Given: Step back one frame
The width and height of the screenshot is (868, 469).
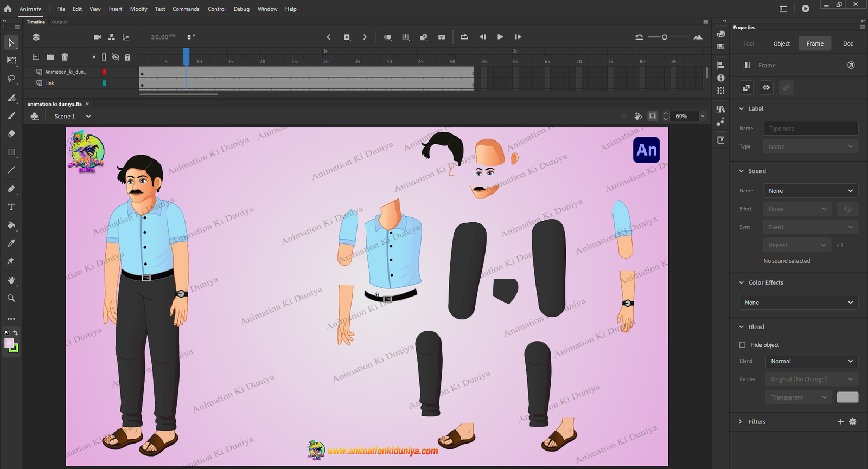Looking at the screenshot, I should pos(482,37).
